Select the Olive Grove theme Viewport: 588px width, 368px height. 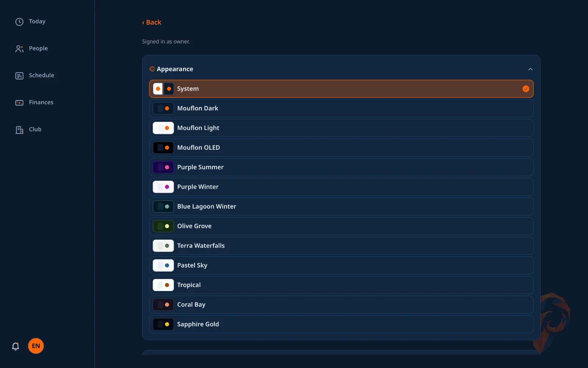(x=341, y=226)
